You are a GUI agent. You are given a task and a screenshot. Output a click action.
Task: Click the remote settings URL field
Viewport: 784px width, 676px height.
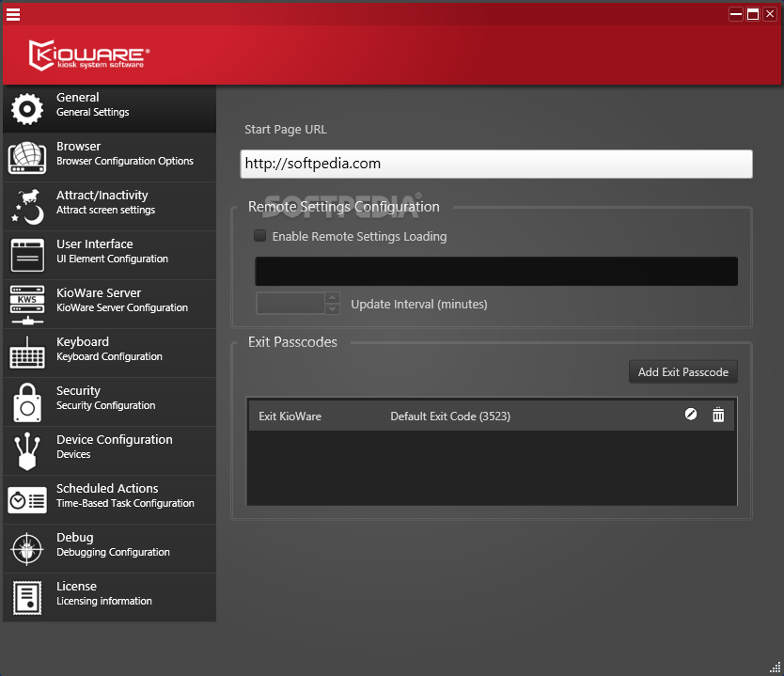[x=496, y=272]
